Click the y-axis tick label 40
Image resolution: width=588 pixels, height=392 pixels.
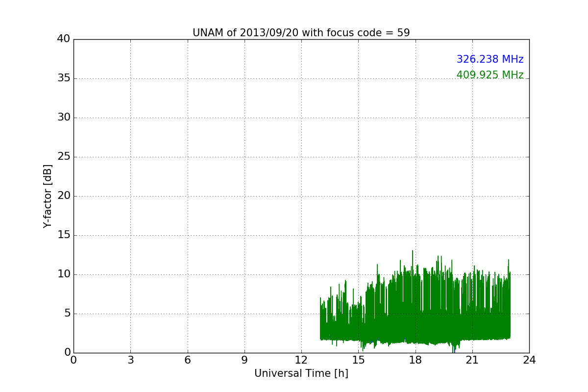tap(64, 39)
